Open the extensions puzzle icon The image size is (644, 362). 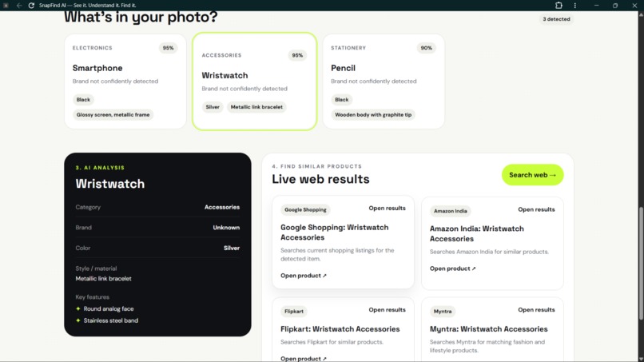click(559, 6)
